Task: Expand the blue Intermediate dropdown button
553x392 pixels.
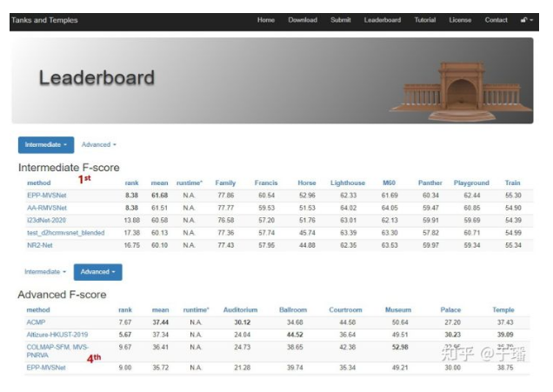Action: click(x=45, y=144)
